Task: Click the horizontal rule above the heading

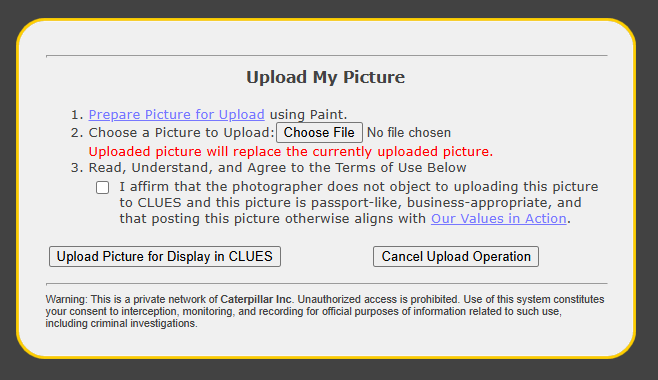Action: [x=327, y=55]
